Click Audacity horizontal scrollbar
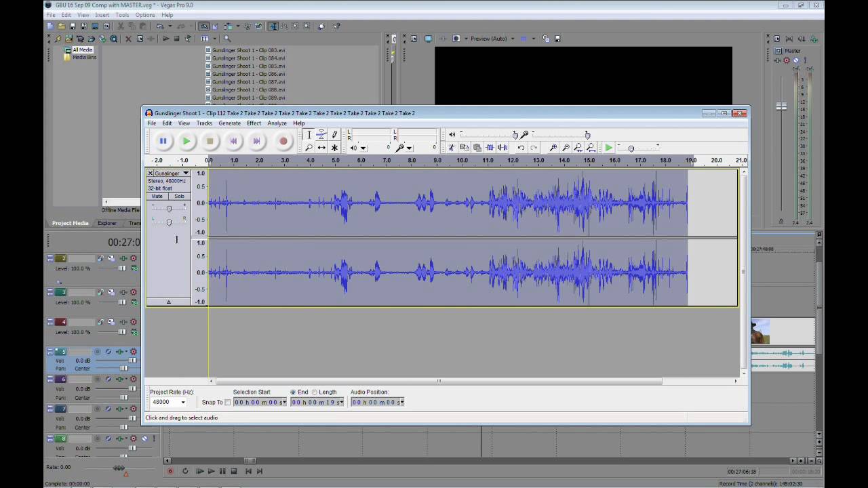The height and width of the screenshot is (488, 868). tap(439, 381)
